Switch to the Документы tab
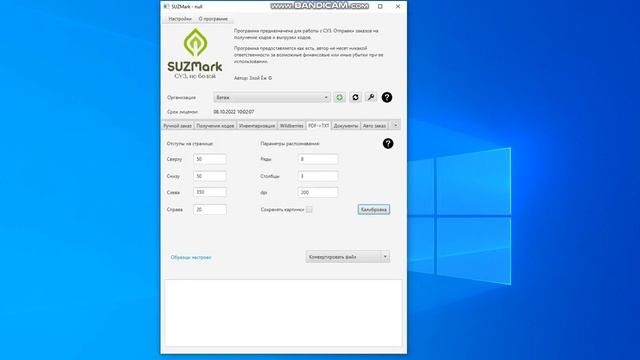The width and height of the screenshot is (640, 360). pos(346,126)
